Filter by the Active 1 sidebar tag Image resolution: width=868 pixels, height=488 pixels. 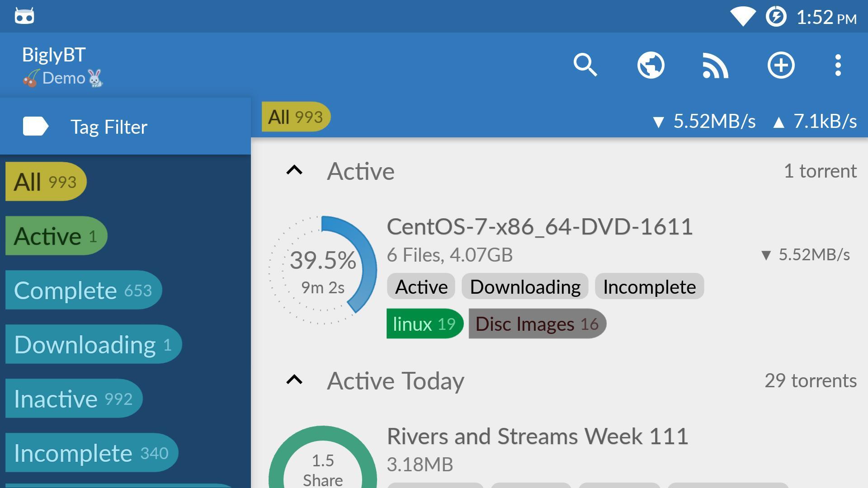(56, 236)
